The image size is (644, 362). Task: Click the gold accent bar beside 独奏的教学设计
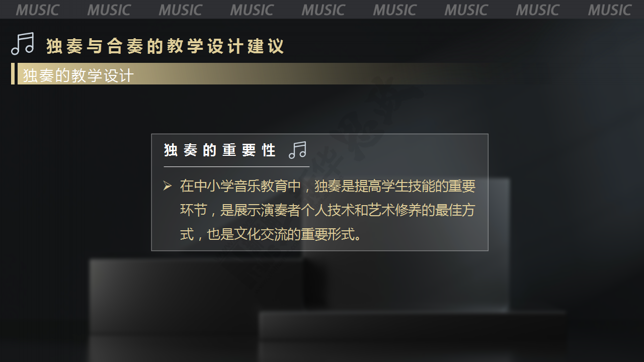pyautogui.click(x=13, y=73)
